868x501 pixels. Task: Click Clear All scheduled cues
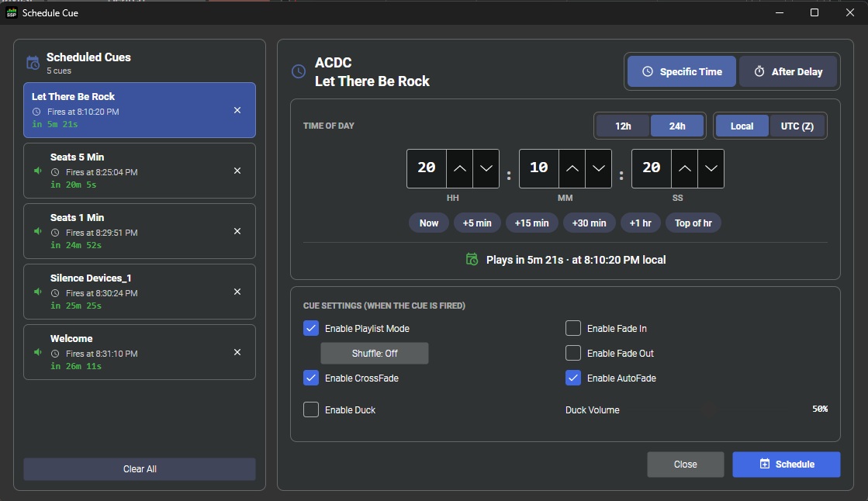[140, 469]
